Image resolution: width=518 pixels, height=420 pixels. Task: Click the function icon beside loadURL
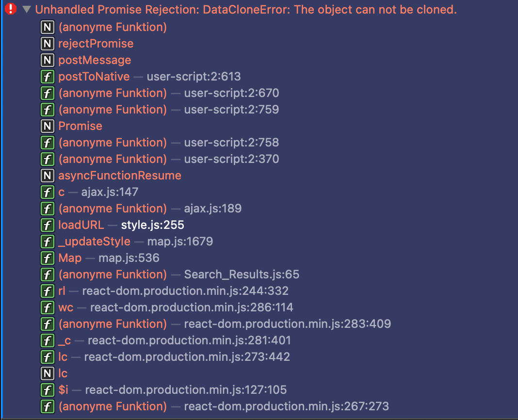47,225
